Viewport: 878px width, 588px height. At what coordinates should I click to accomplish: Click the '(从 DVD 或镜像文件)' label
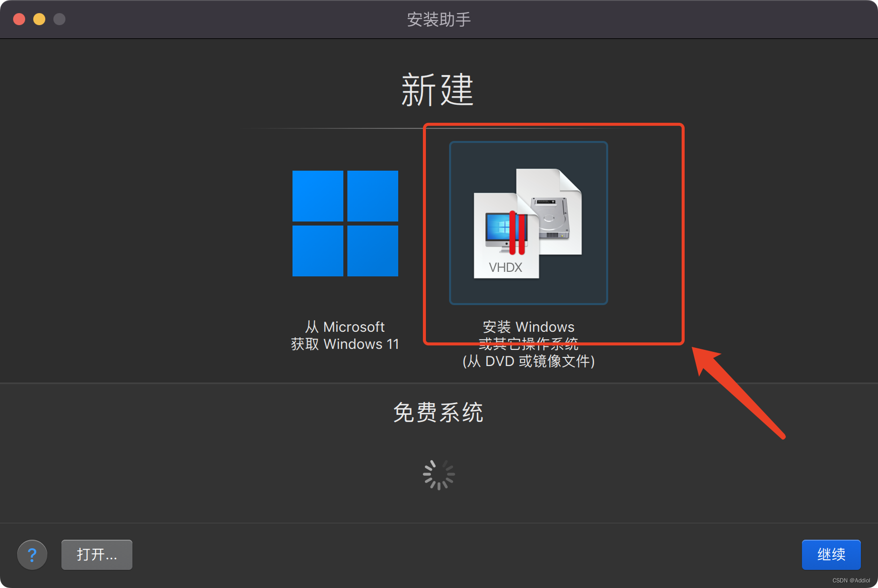coord(529,361)
